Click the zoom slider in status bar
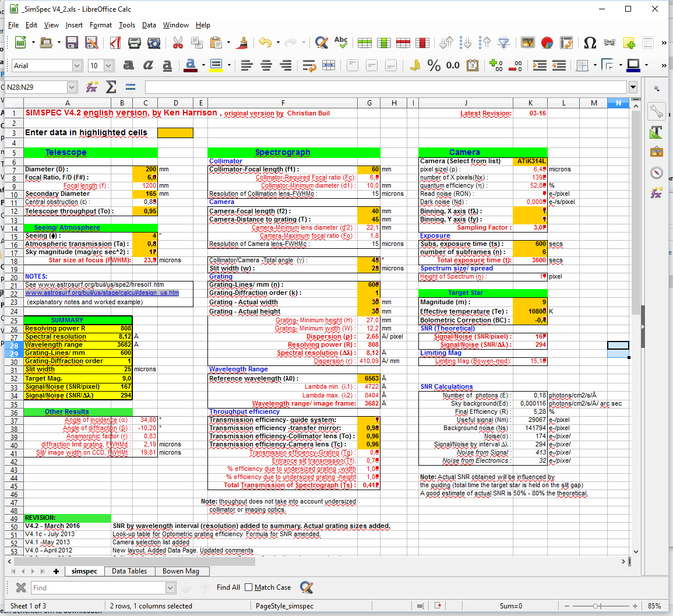 tap(595, 606)
